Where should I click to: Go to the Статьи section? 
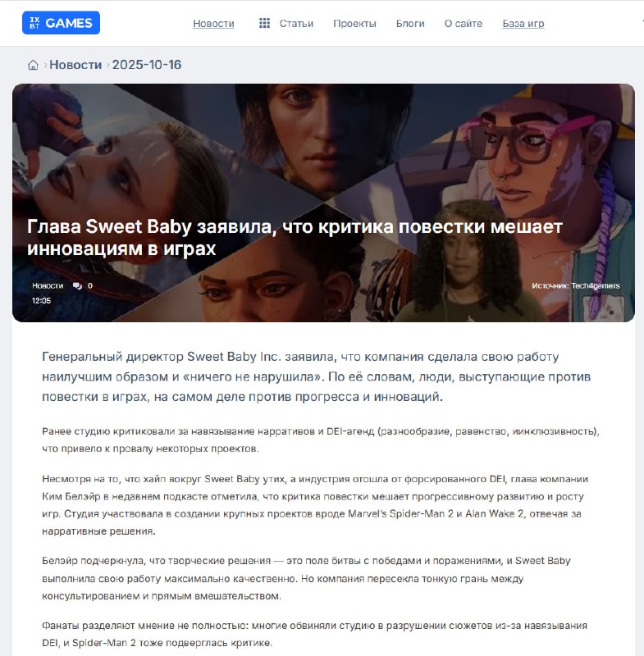(x=296, y=24)
